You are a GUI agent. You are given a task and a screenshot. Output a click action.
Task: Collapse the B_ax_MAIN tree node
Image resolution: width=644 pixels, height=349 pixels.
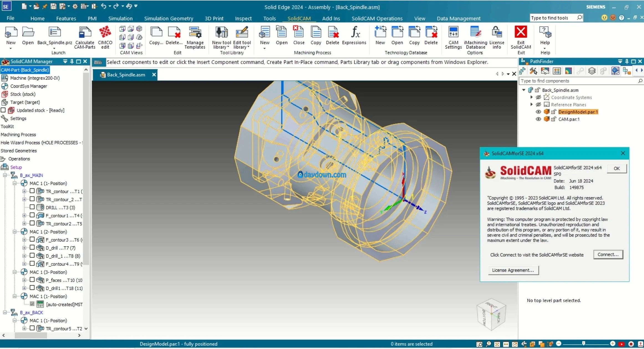pyautogui.click(x=5, y=175)
